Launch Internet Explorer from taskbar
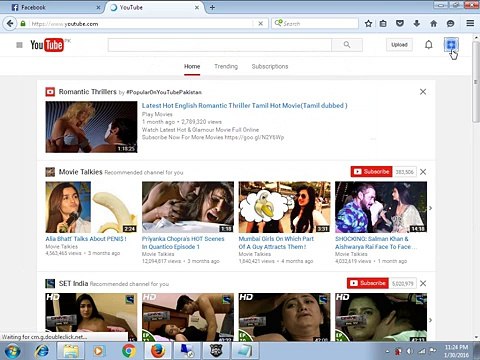This screenshot has height=360, width=480. pos(42,351)
